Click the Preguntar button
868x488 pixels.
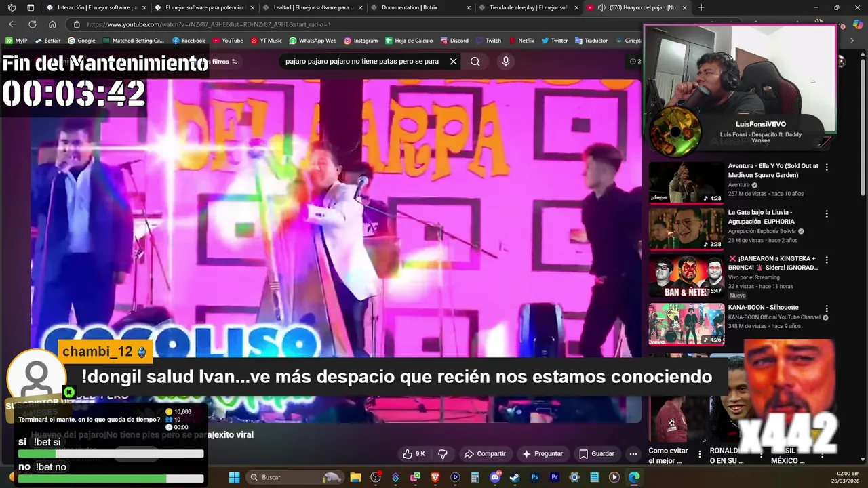542,453
